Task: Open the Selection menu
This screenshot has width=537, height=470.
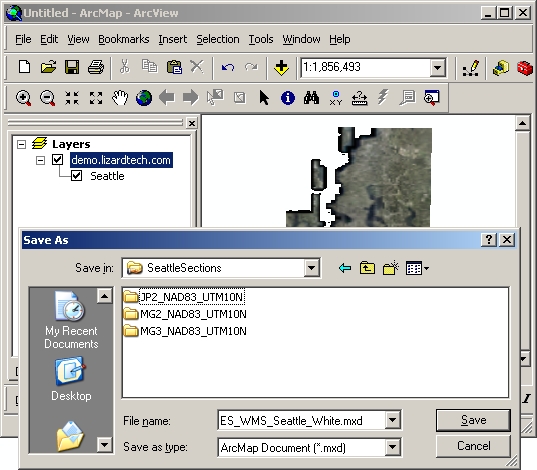Action: (218, 39)
